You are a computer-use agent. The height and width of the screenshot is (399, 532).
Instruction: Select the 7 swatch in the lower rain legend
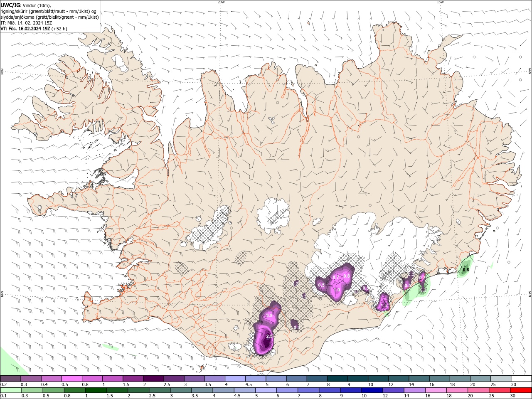pyautogui.click(x=309, y=390)
